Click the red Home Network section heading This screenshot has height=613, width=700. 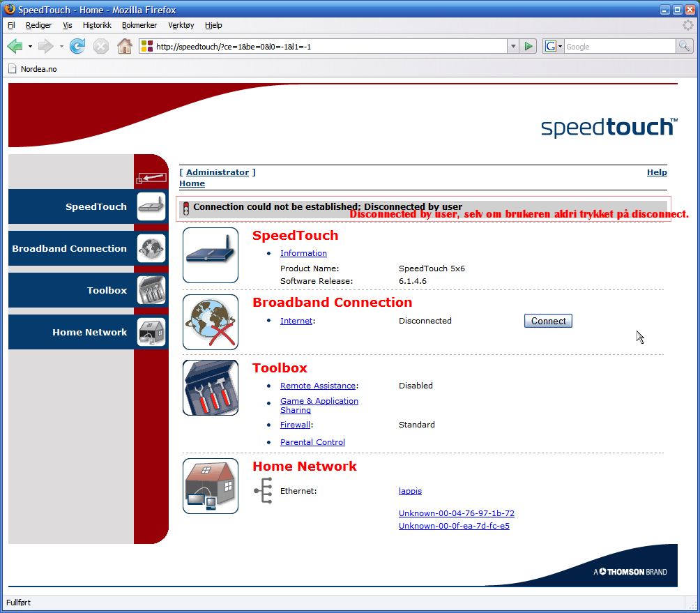tap(305, 466)
